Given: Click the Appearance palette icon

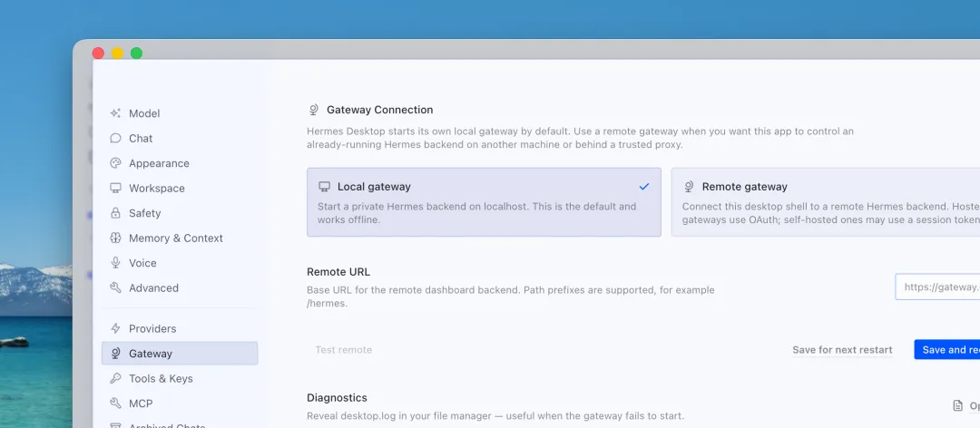Looking at the screenshot, I should point(115,163).
